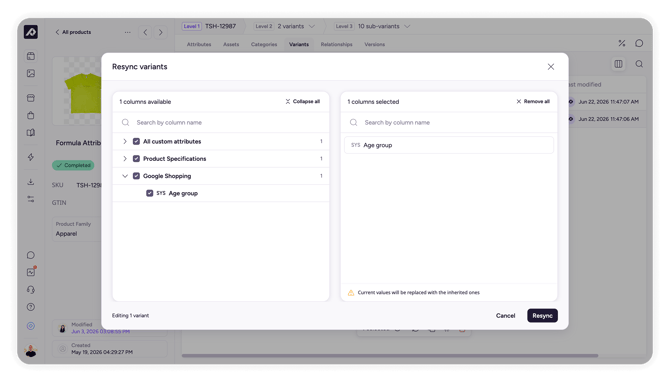Open the chat bubble icon in sidebar
The height and width of the screenshot is (382, 670).
pos(31,255)
